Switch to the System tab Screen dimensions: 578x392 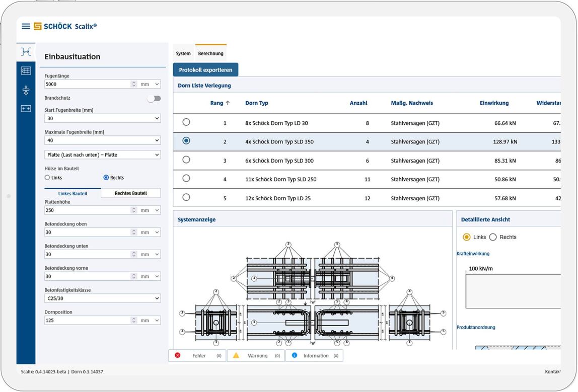[183, 53]
